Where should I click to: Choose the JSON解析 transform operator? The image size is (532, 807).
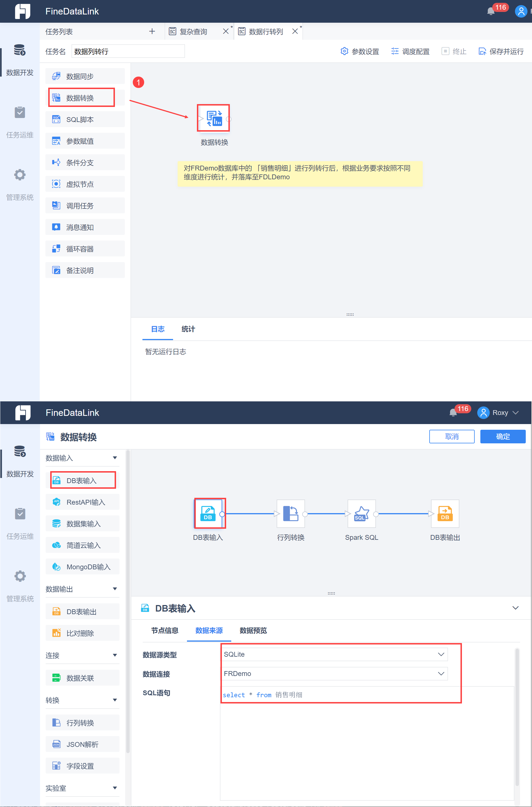click(x=83, y=744)
